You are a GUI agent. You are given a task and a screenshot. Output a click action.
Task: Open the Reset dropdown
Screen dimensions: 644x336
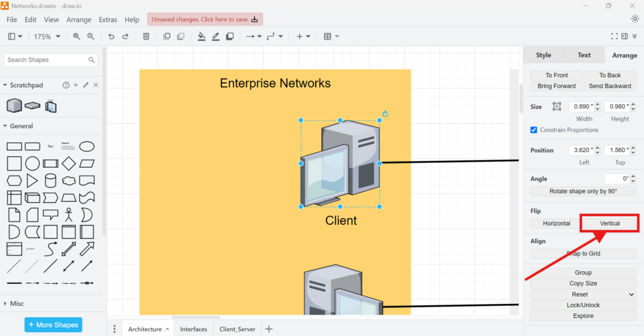coord(583,294)
